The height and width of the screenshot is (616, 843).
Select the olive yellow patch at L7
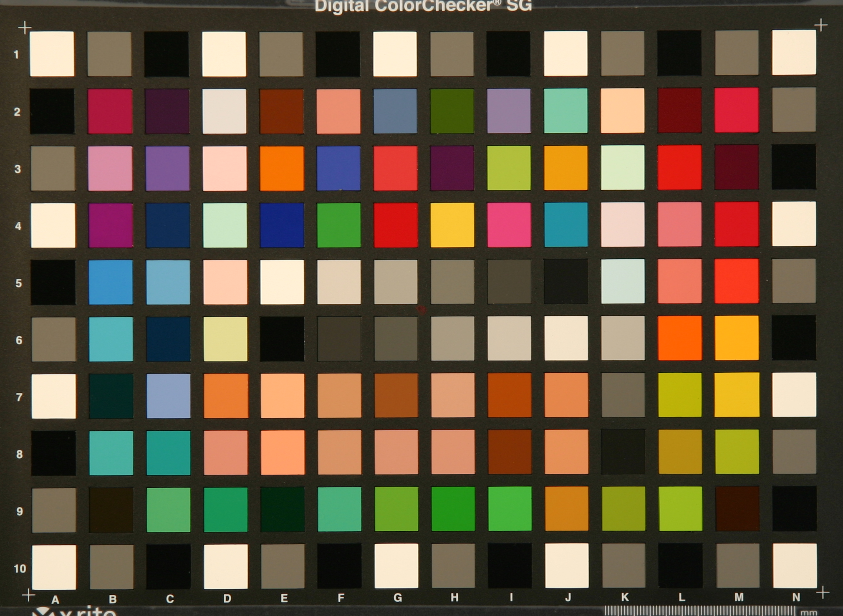pyautogui.click(x=680, y=395)
